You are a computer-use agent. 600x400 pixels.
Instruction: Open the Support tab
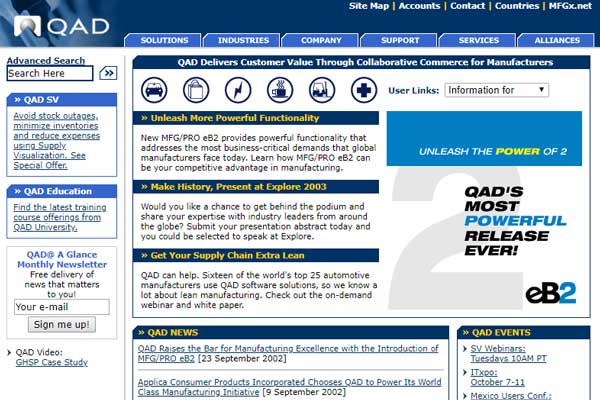pos(400,40)
